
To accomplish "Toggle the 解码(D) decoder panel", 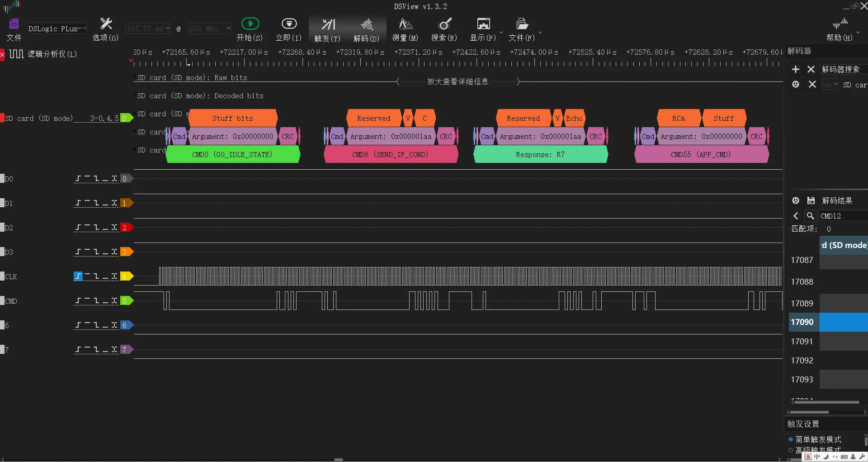I will coord(366,29).
